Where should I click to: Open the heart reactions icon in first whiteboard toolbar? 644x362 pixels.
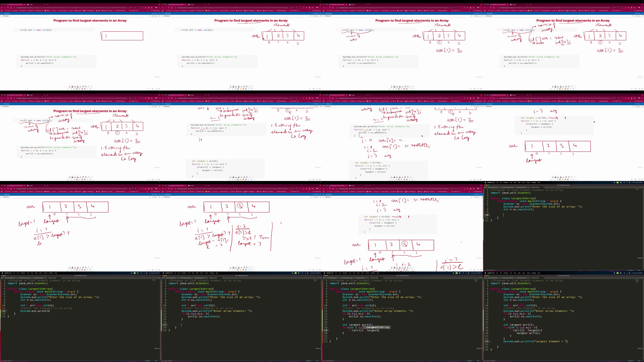pos(82,89)
